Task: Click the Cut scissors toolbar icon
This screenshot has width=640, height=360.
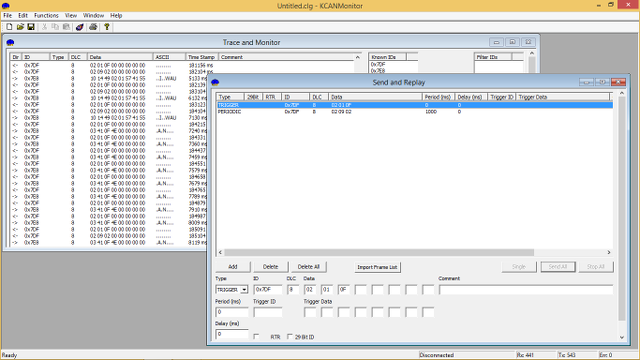Action: (44, 27)
